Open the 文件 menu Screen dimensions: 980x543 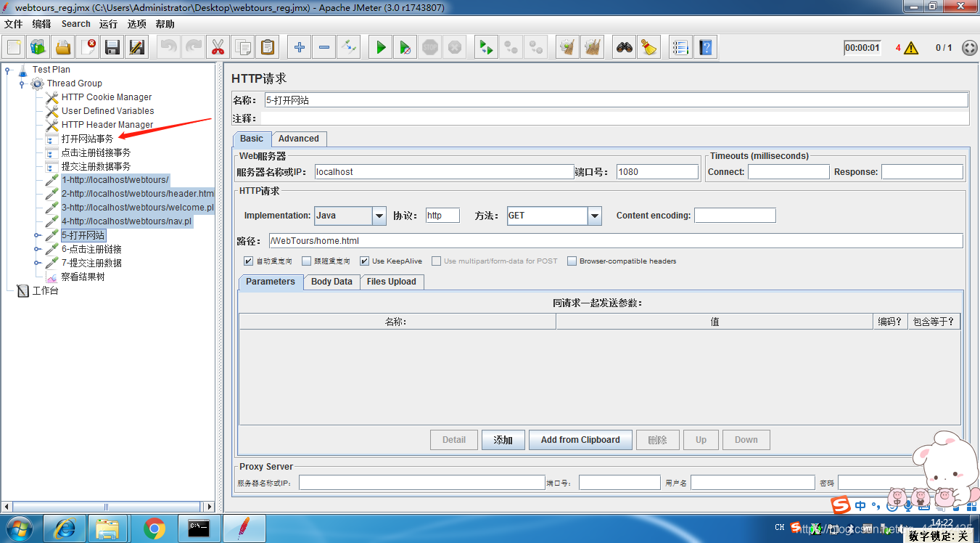pos(14,24)
